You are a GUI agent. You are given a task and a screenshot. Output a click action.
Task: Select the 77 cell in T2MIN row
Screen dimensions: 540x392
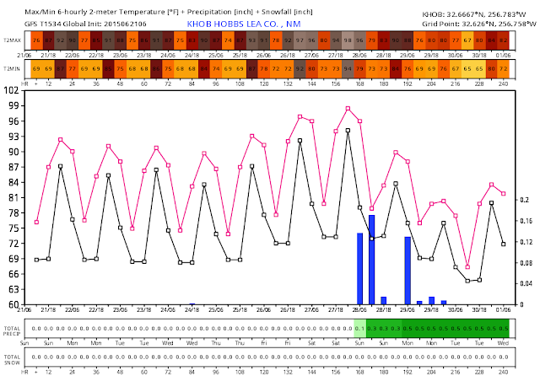click(x=73, y=69)
